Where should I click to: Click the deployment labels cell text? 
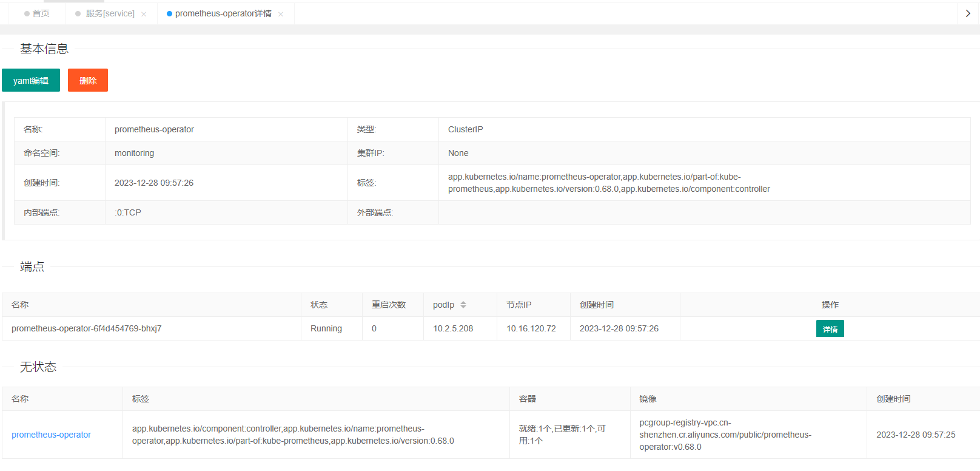tap(293, 435)
